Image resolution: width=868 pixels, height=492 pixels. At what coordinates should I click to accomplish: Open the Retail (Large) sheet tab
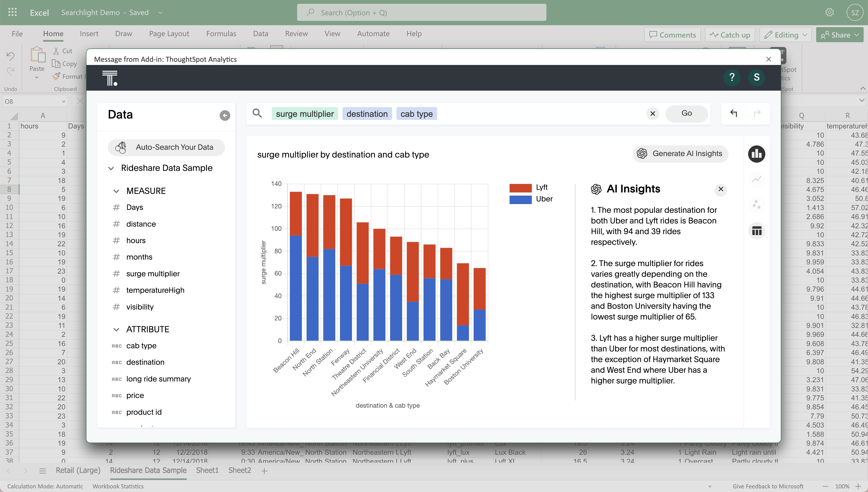pos(78,470)
